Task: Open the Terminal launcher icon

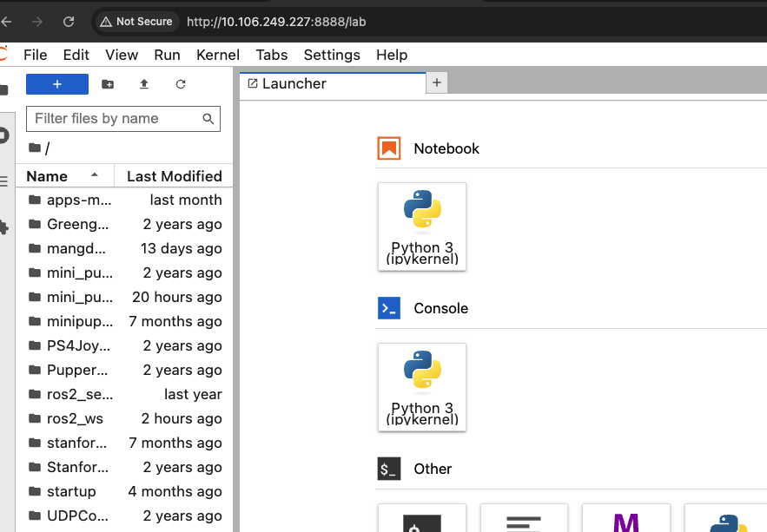Action: pyautogui.click(x=422, y=519)
